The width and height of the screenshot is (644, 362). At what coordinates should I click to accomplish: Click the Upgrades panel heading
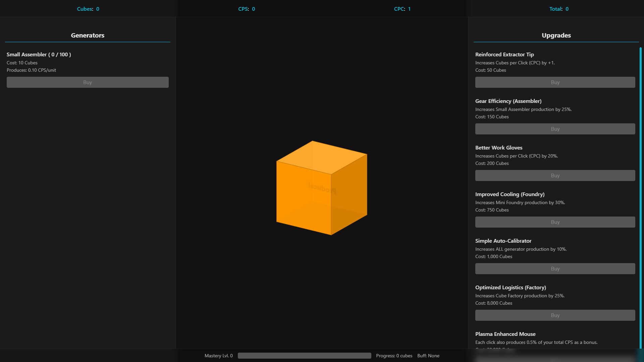coord(556,35)
